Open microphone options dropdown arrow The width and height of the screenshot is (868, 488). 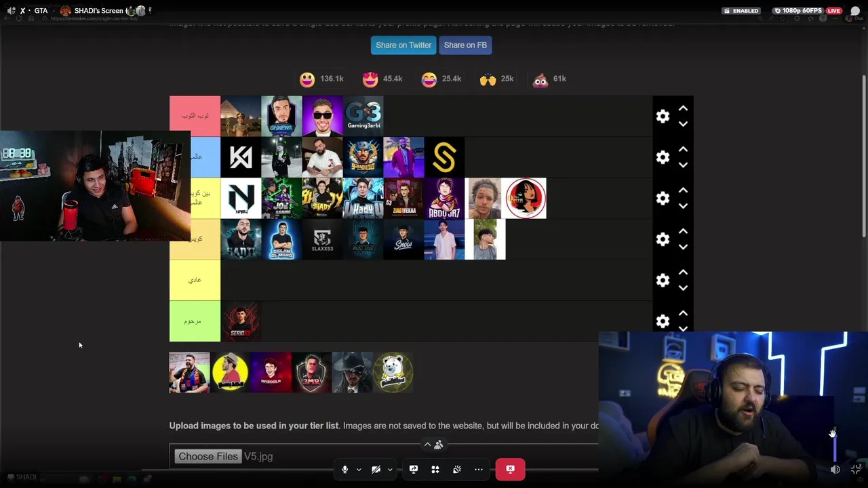coord(359,470)
